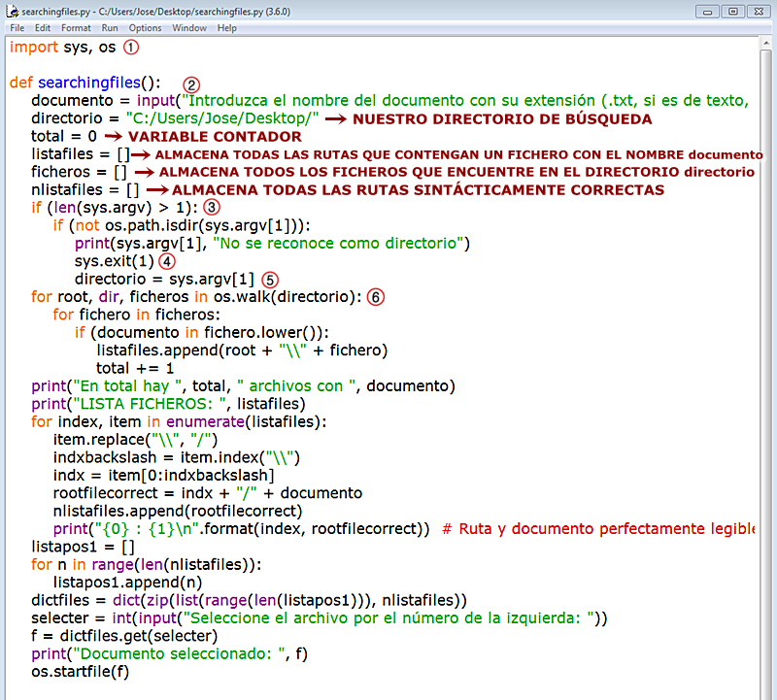Click the 'indxbackslash = item.index' line
This screenshot has width=777, height=700.
[177, 457]
